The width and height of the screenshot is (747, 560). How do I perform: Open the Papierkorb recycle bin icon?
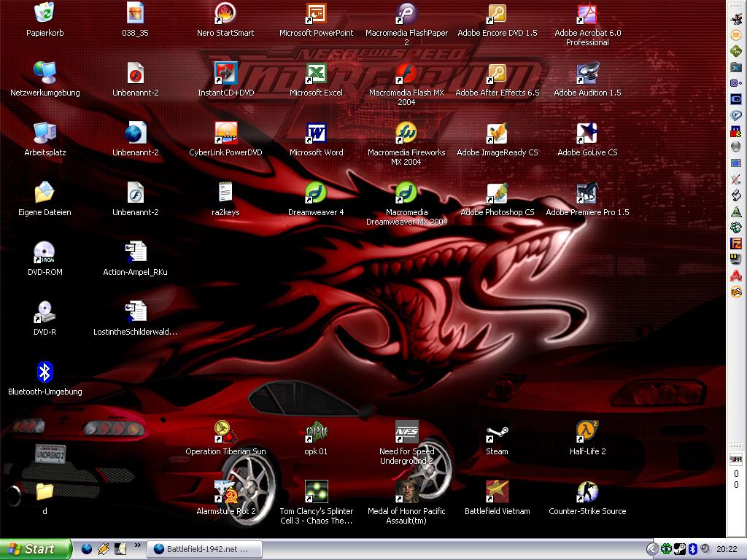tap(44, 13)
